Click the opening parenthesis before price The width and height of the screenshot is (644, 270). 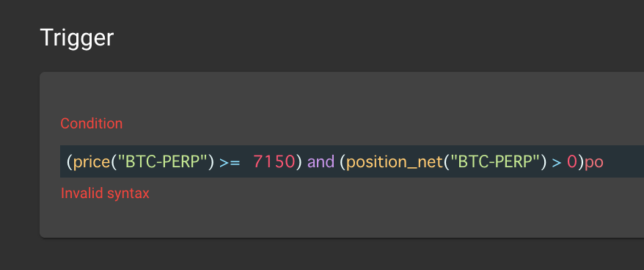(x=70, y=162)
